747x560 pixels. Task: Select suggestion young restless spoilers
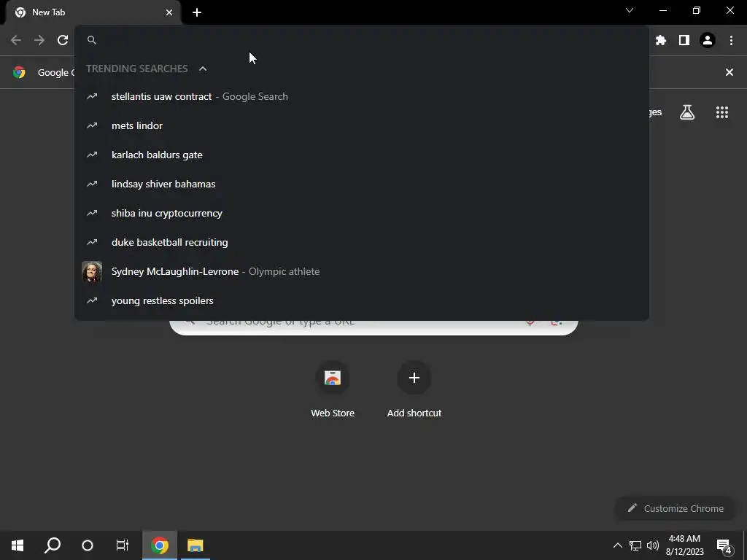click(362, 300)
